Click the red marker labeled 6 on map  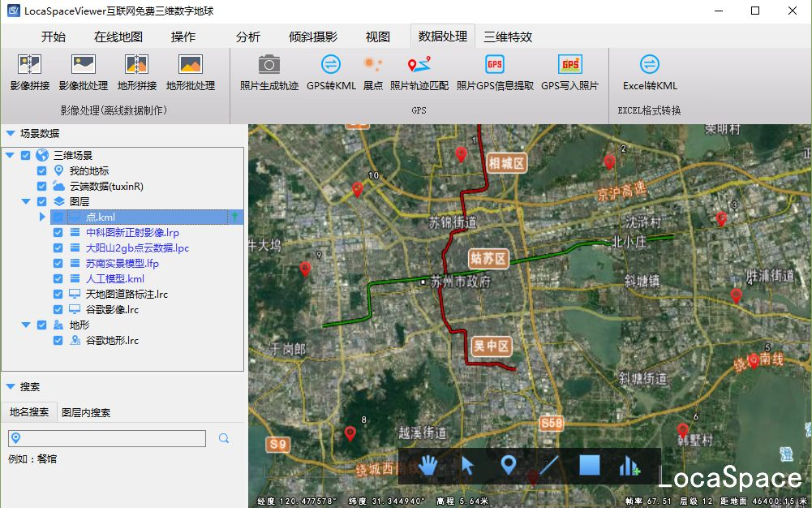pyautogui.click(x=682, y=430)
